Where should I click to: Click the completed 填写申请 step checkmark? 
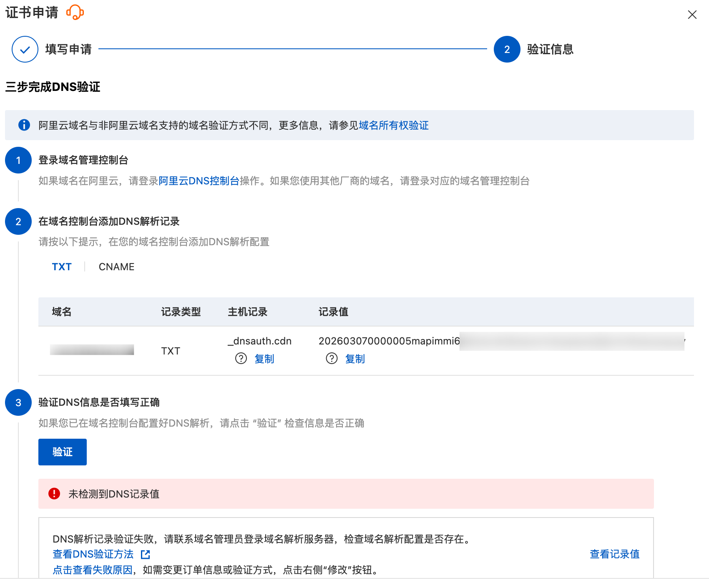25,49
